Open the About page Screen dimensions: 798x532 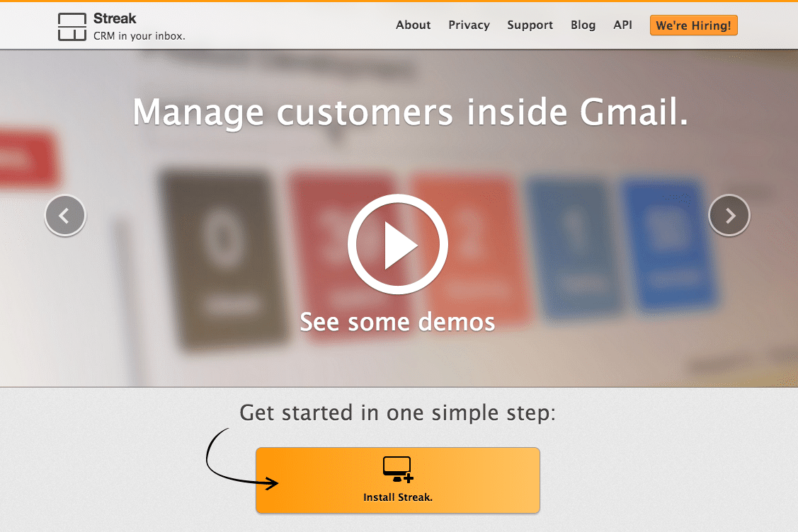pyautogui.click(x=414, y=25)
